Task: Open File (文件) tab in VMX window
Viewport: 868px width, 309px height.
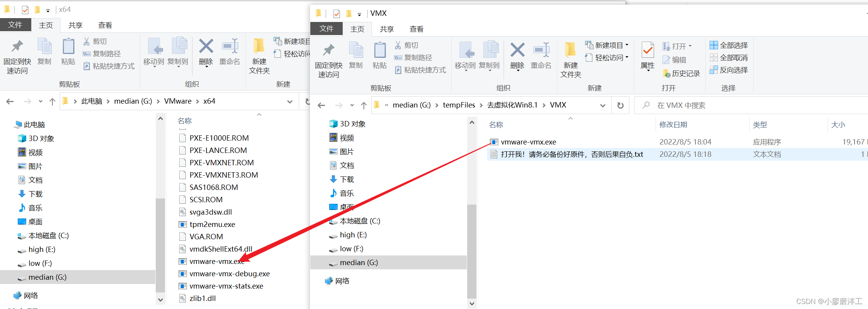Action: (326, 29)
